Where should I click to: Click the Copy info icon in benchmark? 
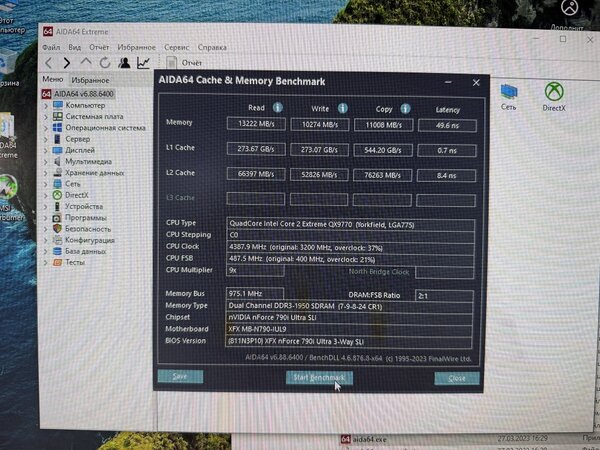(x=405, y=109)
